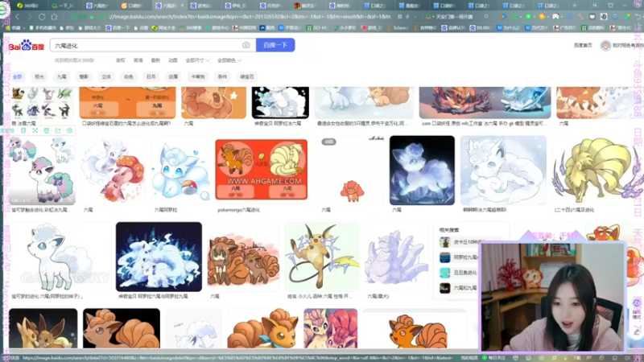Click the undo arrow icon in the browser toolbar
The width and height of the screenshot is (644, 362).
tap(638, 17)
